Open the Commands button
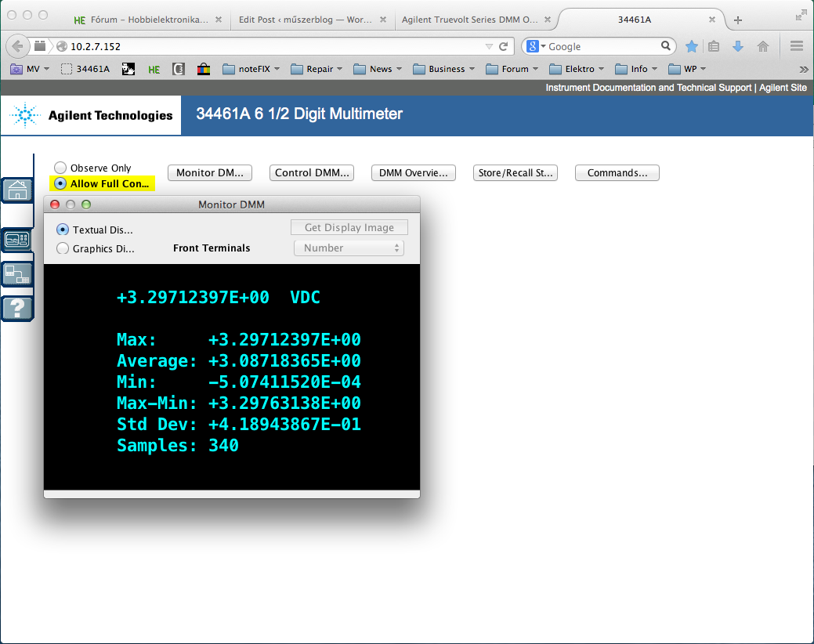The height and width of the screenshot is (644, 814). [x=617, y=173]
